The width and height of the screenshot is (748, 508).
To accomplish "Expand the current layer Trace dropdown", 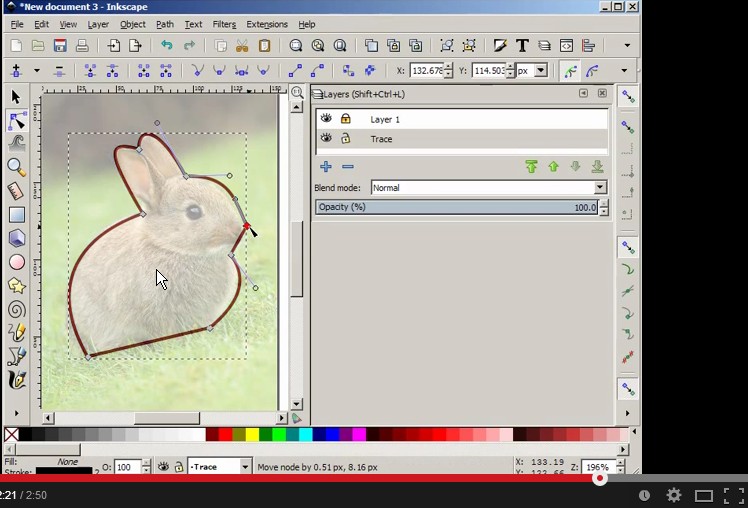I will point(246,467).
